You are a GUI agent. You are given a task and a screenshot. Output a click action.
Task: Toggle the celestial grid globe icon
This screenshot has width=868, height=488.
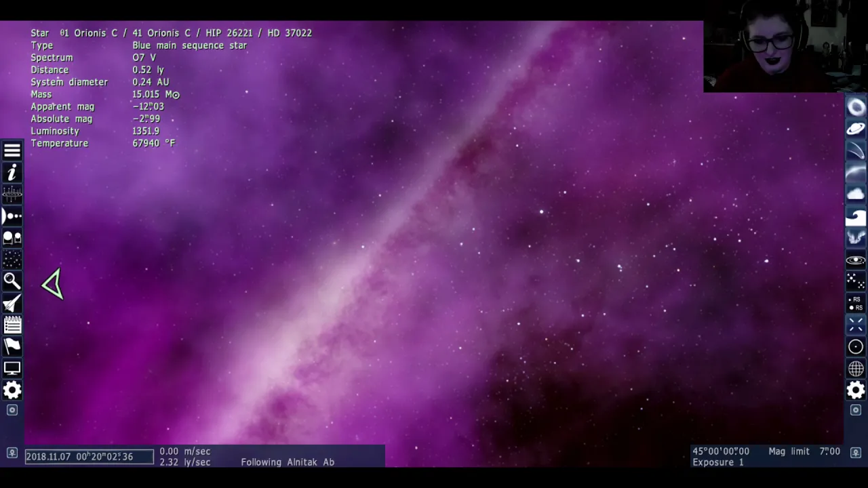pyautogui.click(x=856, y=368)
